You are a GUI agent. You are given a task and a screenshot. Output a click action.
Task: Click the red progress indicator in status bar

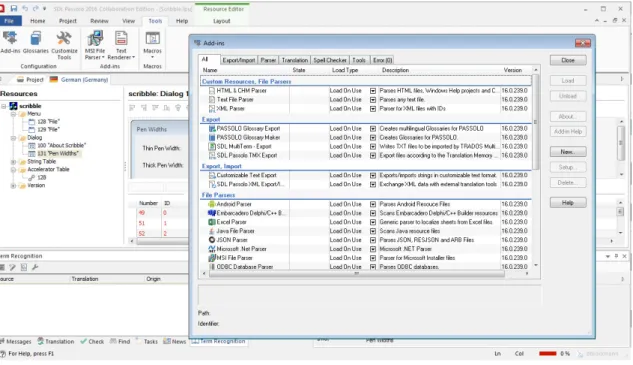[x=547, y=354]
